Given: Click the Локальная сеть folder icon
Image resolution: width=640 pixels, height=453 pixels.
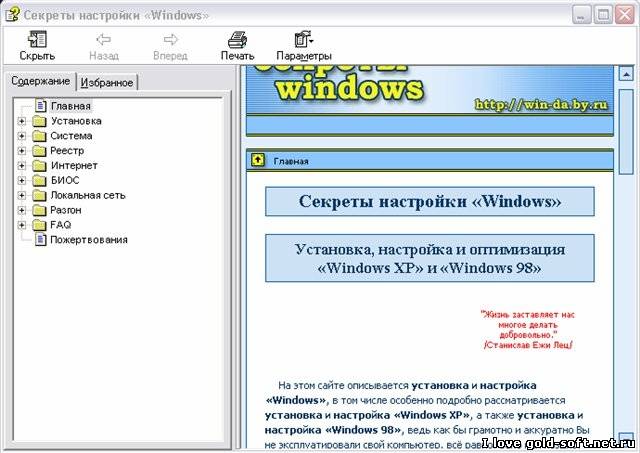Looking at the screenshot, I should (39, 195).
